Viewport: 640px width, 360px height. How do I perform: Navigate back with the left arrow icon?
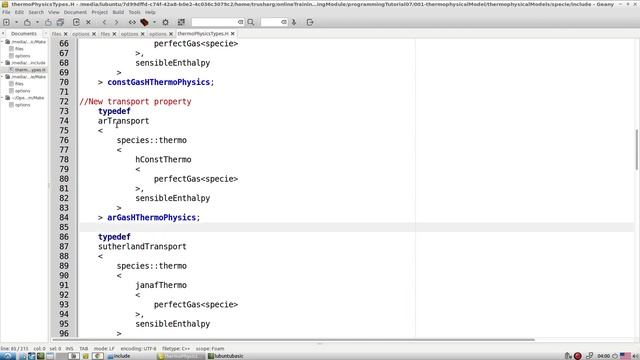tap(104, 22)
